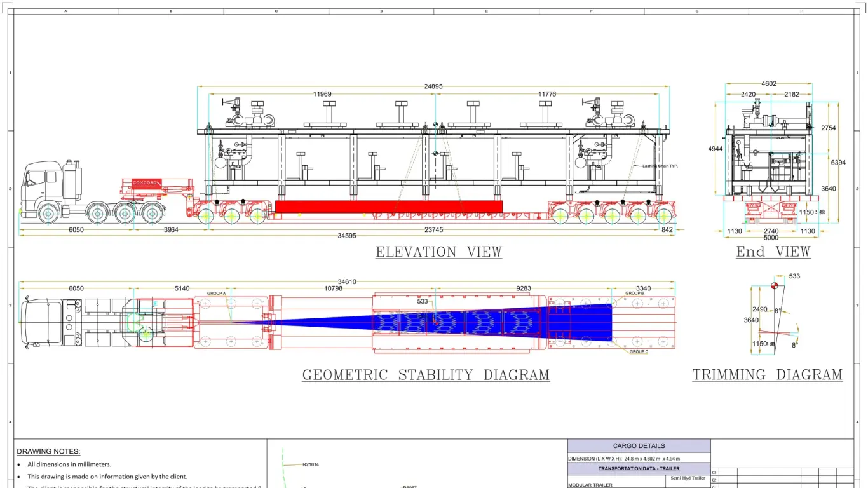This screenshot has width=868, height=488.
Task: Click the Semi Hyd Trailer cell
Action: click(x=688, y=478)
